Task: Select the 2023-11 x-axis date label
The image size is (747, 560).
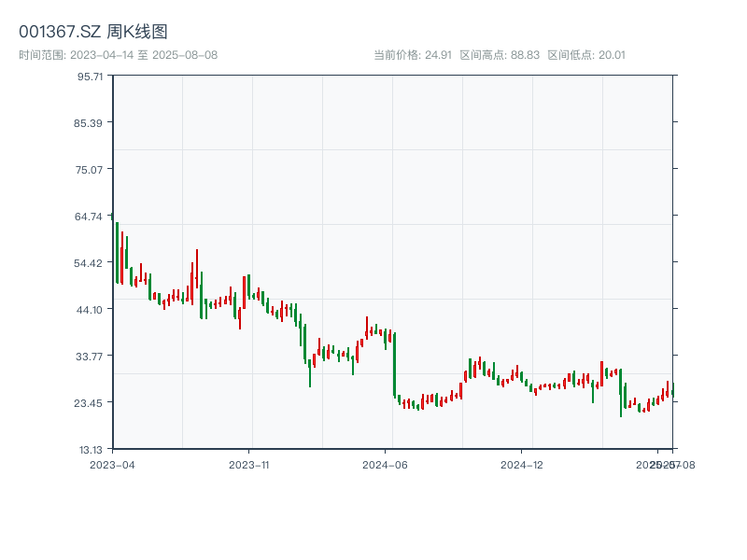Action: [248, 464]
